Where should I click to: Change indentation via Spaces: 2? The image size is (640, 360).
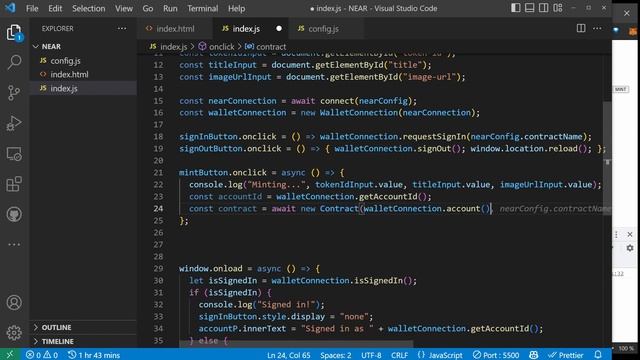point(336,355)
